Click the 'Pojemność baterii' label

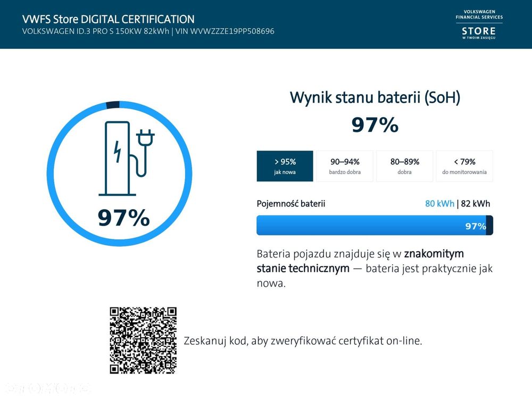pos(291,204)
